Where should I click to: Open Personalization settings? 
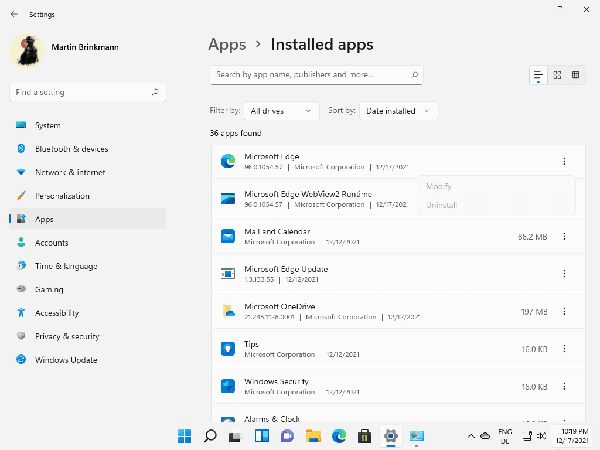[88, 196]
